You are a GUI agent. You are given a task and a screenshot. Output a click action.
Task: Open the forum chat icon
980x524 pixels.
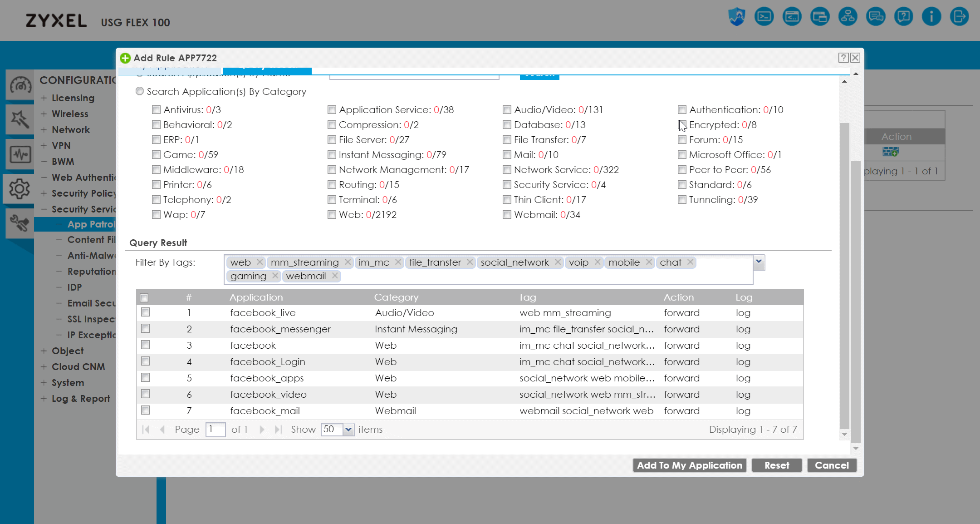tap(876, 17)
